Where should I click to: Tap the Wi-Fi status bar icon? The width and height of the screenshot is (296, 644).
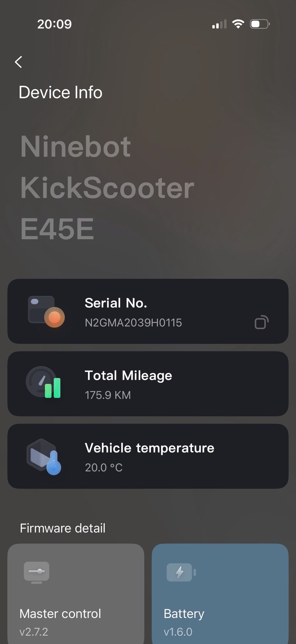[238, 24]
